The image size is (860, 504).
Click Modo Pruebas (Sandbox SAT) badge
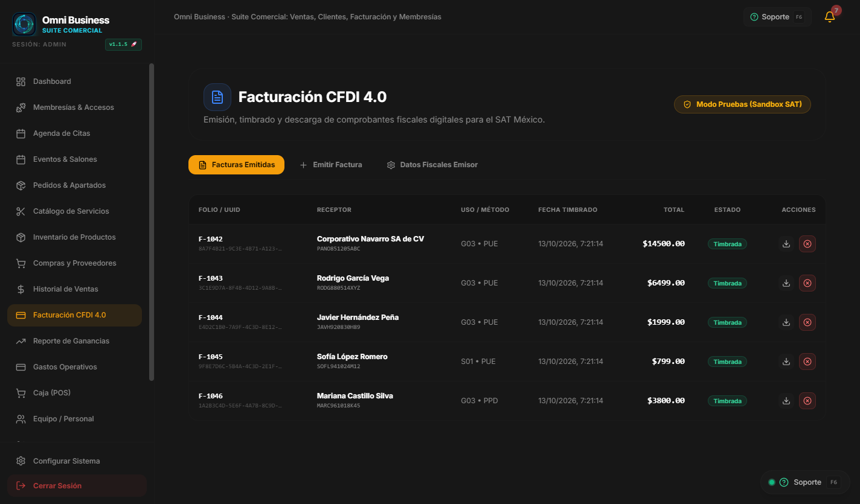click(742, 104)
